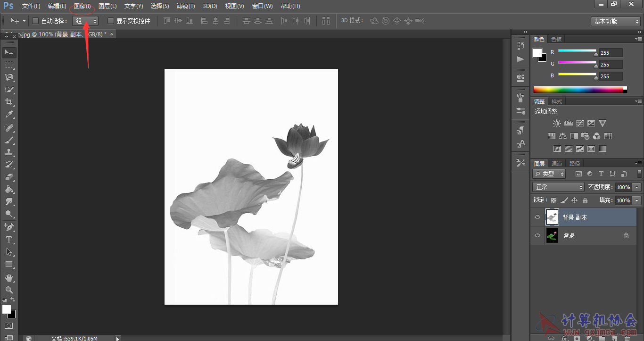Image resolution: width=644 pixels, height=341 pixels.
Task: Select the Eyedropper tool
Action: 9,114
